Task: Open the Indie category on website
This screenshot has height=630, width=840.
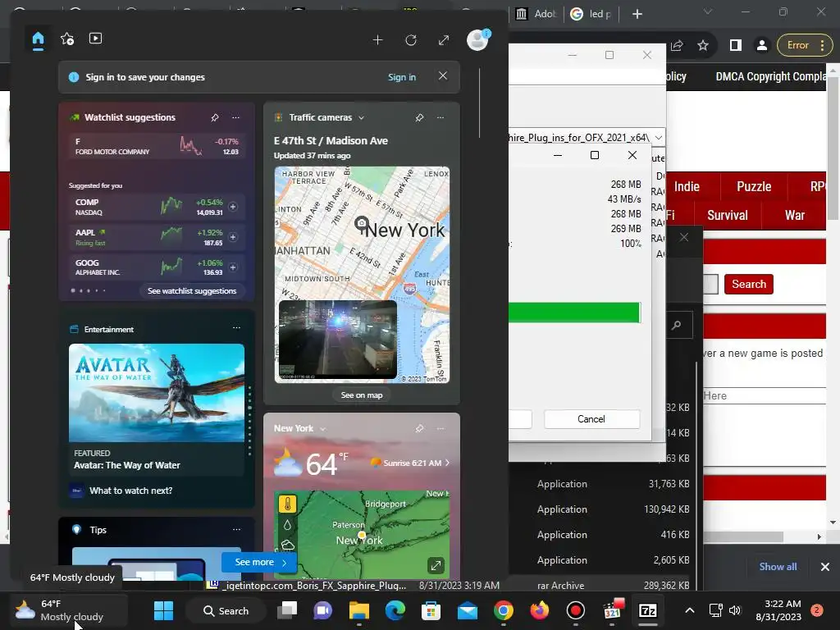Action: (x=687, y=187)
